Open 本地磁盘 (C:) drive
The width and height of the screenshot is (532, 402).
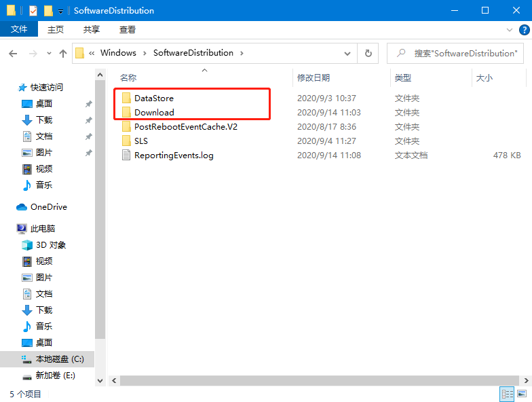coord(47,359)
